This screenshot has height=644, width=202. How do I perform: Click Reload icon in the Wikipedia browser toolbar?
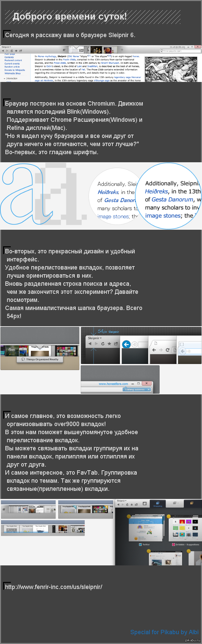coord(12,51)
